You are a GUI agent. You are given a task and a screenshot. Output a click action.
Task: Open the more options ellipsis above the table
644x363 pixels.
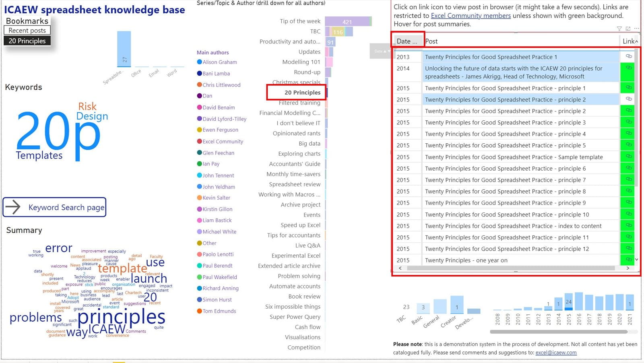(x=636, y=29)
